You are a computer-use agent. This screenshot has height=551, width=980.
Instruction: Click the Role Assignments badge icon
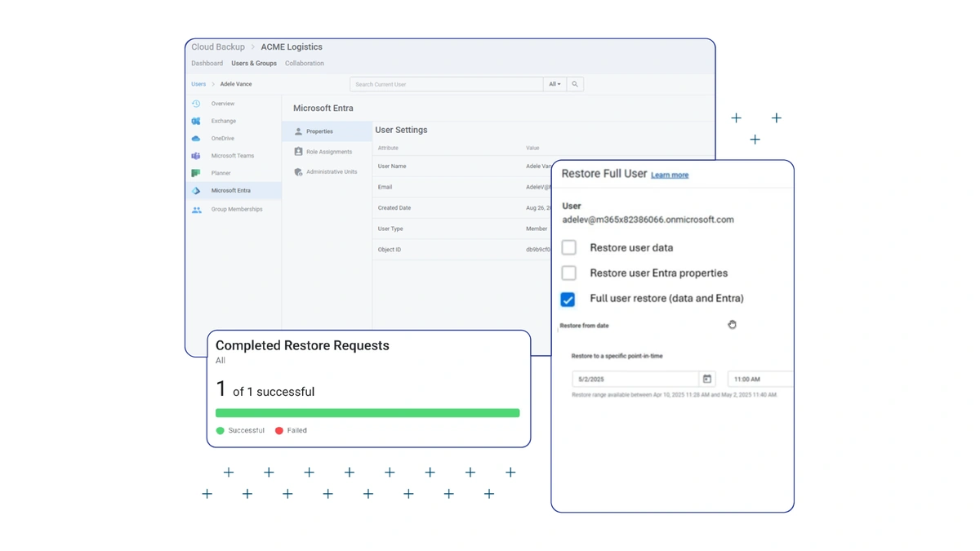[x=298, y=152]
